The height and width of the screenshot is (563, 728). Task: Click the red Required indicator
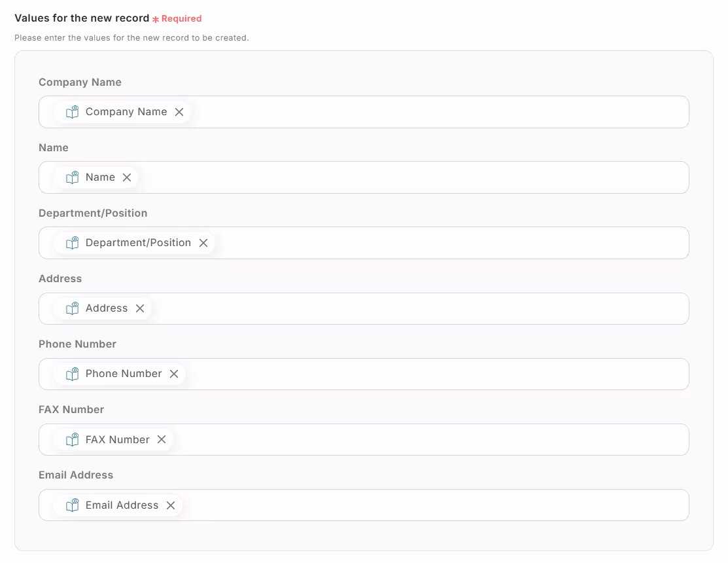click(177, 18)
